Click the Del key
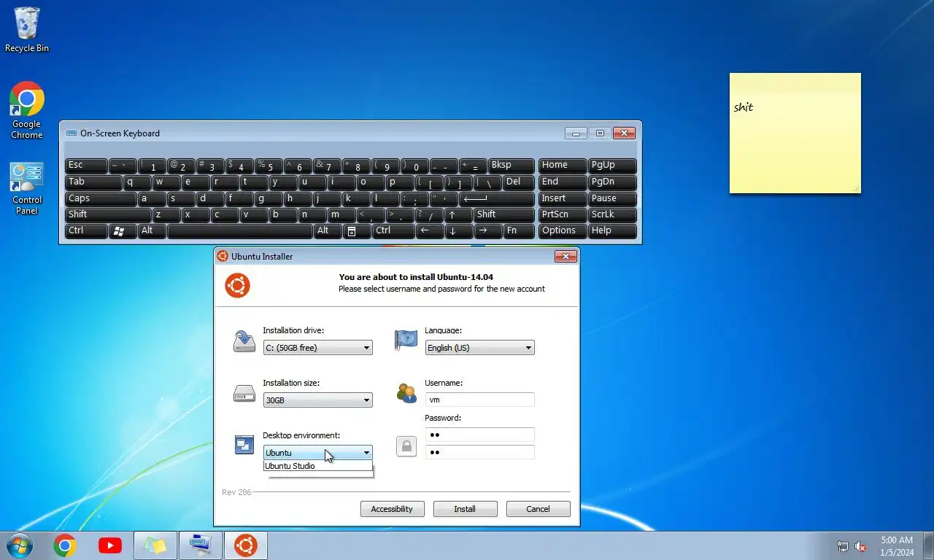The height and width of the screenshot is (560, 934). click(519, 182)
